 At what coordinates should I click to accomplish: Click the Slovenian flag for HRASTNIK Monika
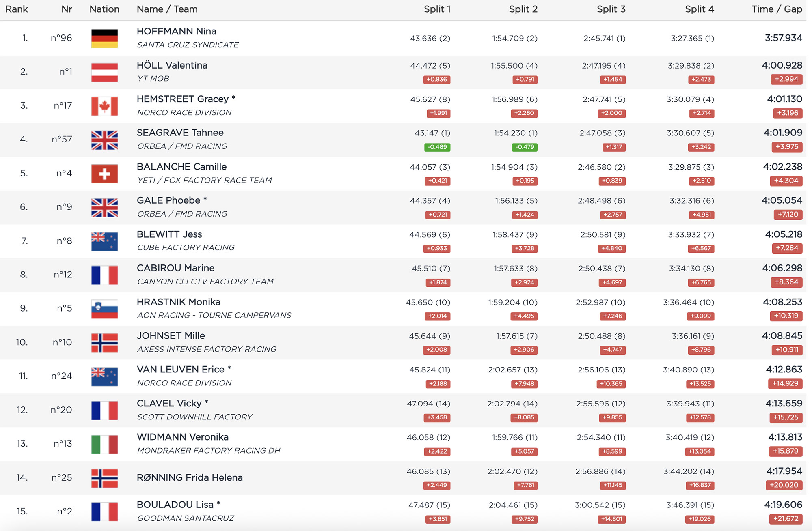tap(104, 309)
